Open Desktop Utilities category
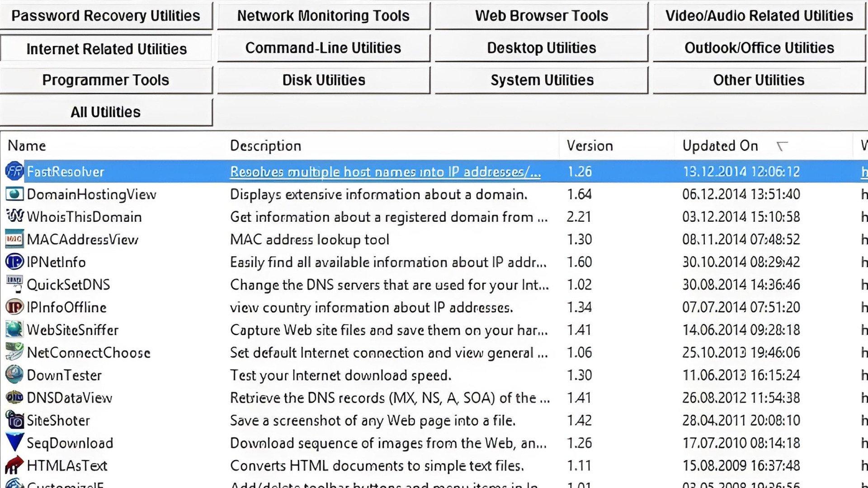The image size is (868, 488). [542, 48]
